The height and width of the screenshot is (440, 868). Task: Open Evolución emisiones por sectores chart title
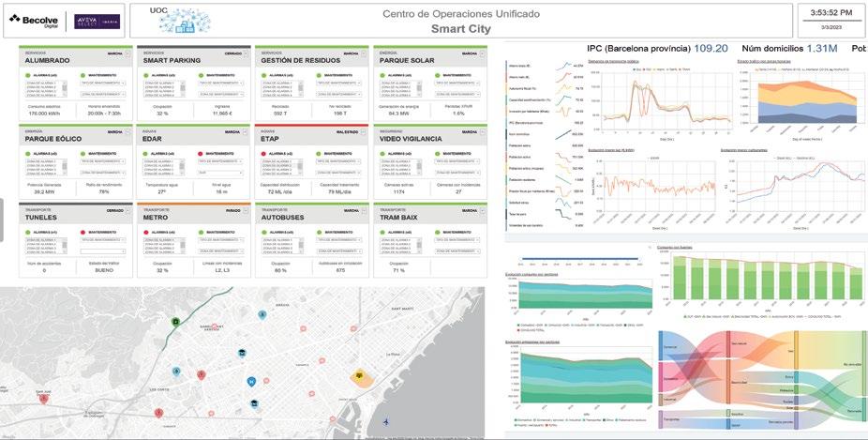532,341
